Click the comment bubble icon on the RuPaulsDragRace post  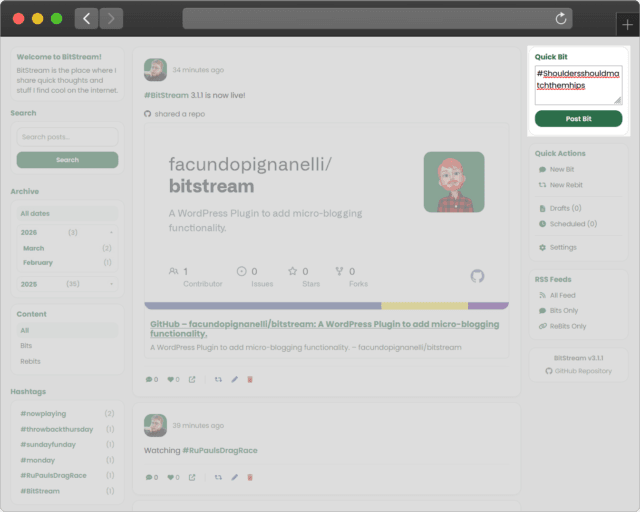[x=150, y=477]
